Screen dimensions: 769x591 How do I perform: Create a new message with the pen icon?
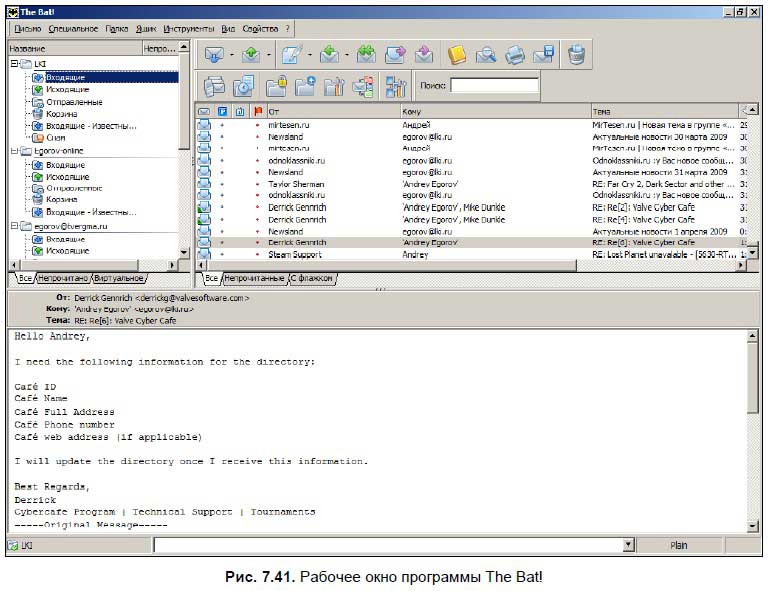click(292, 54)
